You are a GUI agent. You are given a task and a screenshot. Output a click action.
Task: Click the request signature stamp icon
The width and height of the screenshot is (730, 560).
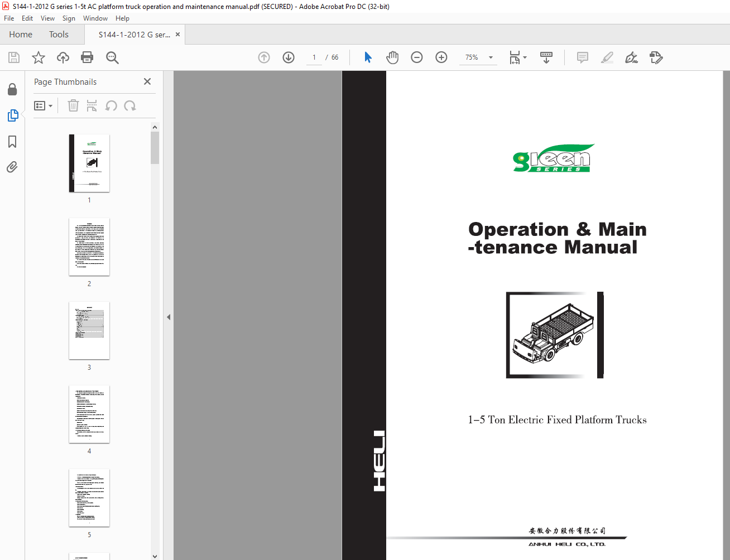[656, 57]
